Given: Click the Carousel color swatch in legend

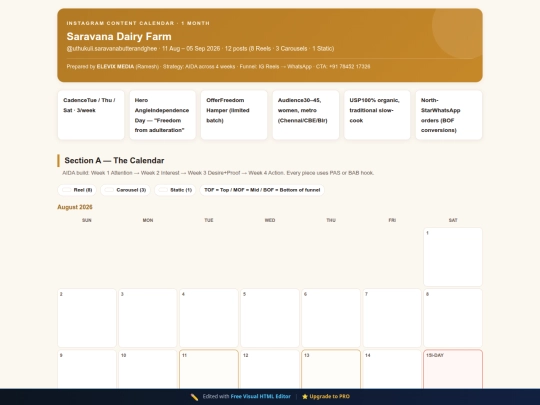Looking at the screenshot, I should tap(110, 190).
